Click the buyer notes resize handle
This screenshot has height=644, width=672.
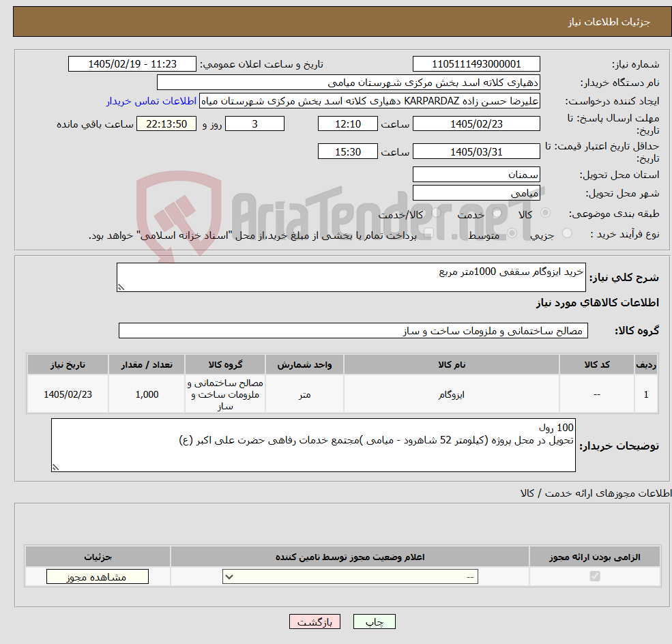click(55, 467)
